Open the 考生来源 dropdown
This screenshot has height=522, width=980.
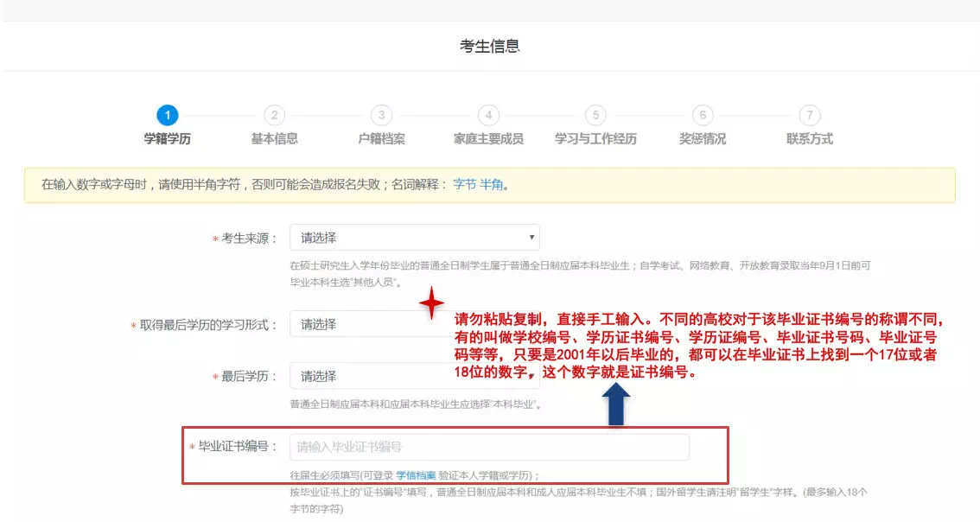pyautogui.click(x=414, y=238)
